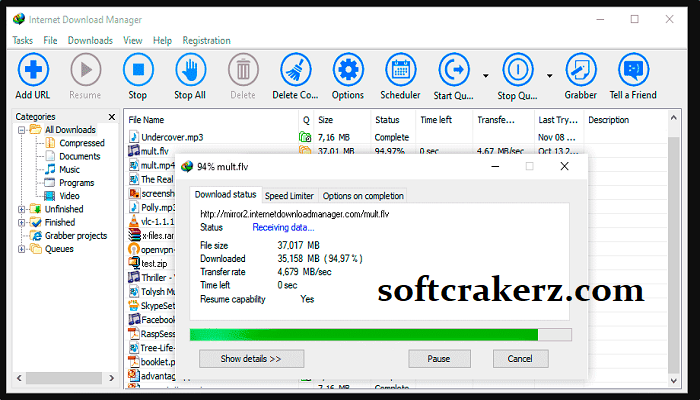Click the Start Queue icon

[x=454, y=69]
